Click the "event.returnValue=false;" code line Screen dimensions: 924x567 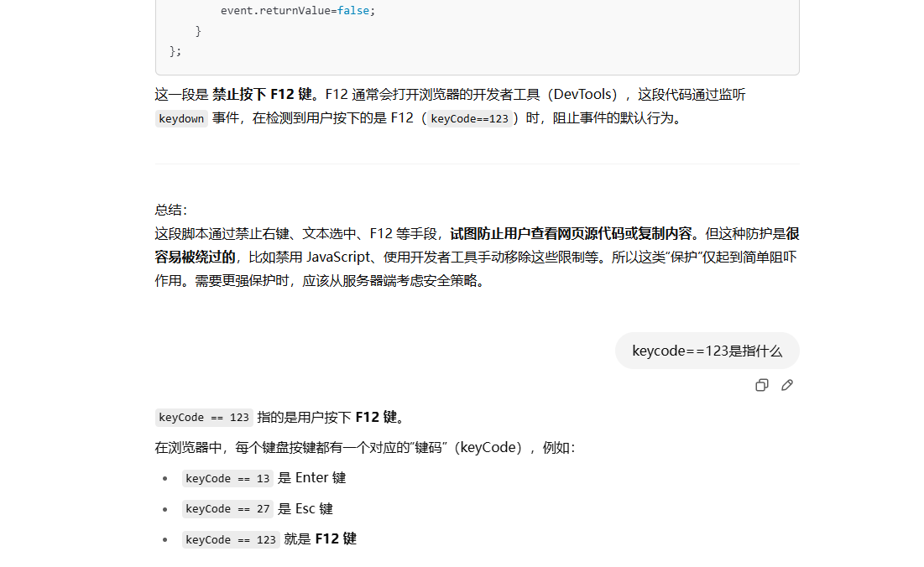[x=298, y=11]
